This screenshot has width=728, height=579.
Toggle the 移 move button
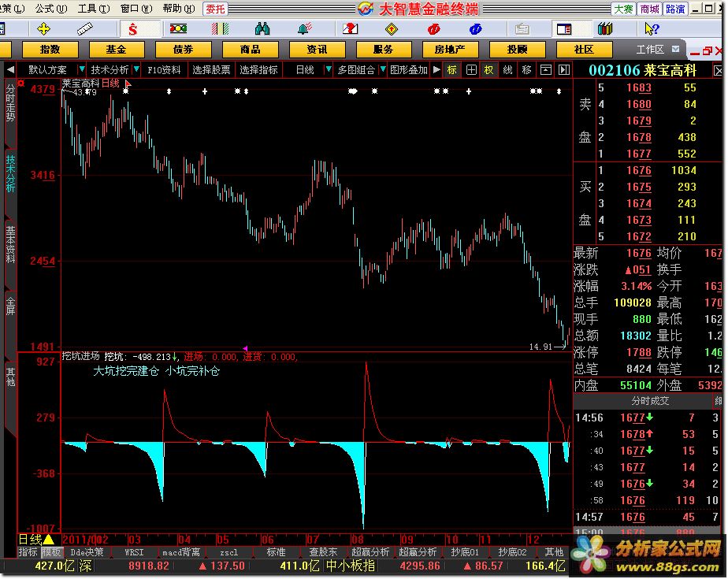pos(526,70)
